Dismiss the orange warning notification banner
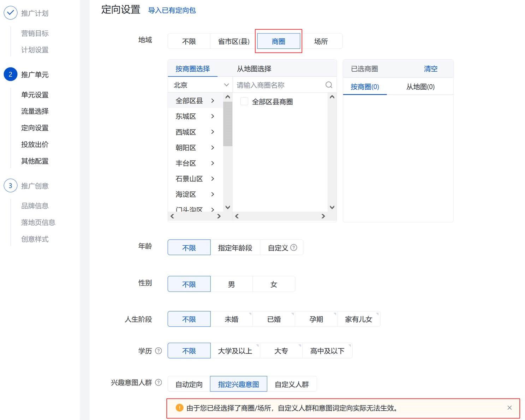Image resolution: width=525 pixels, height=420 pixels. [509, 408]
